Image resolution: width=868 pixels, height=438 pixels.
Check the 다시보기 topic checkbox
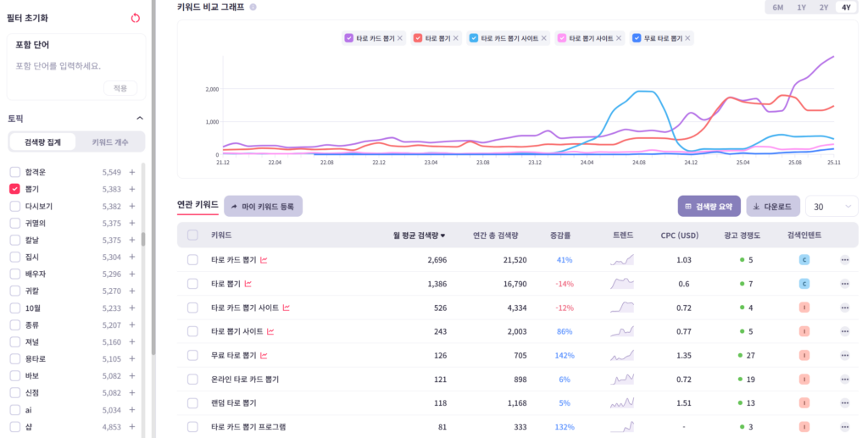[15, 206]
